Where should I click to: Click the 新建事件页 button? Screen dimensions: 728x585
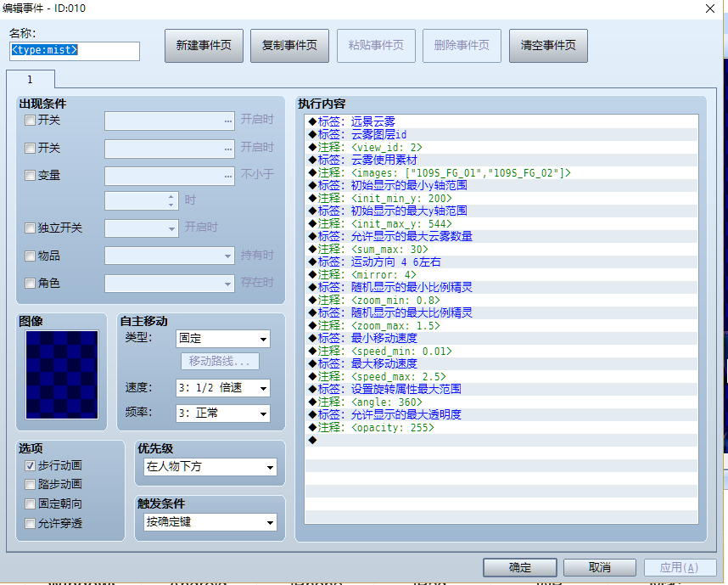tap(204, 46)
